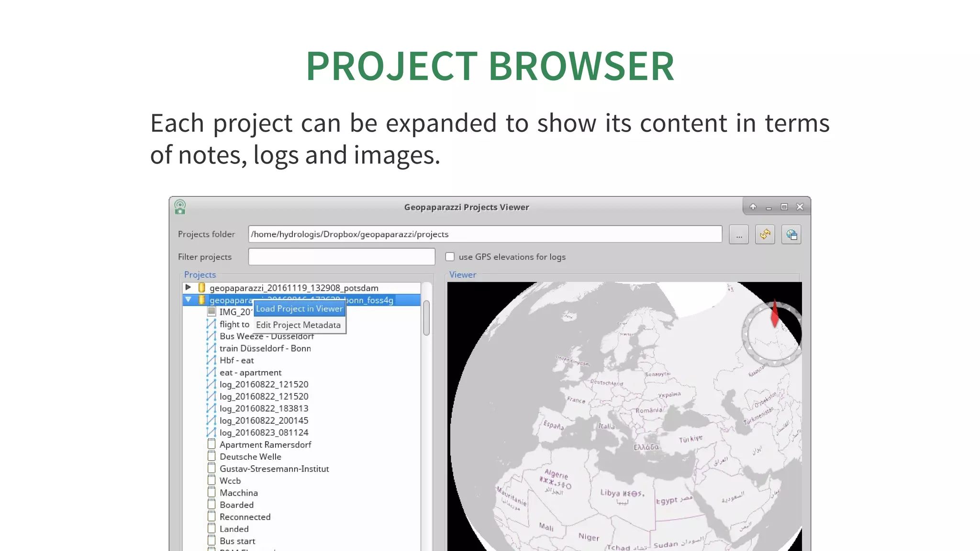This screenshot has height=551, width=980.
Task: Select log_20160823_081124 entry
Action: (x=264, y=432)
